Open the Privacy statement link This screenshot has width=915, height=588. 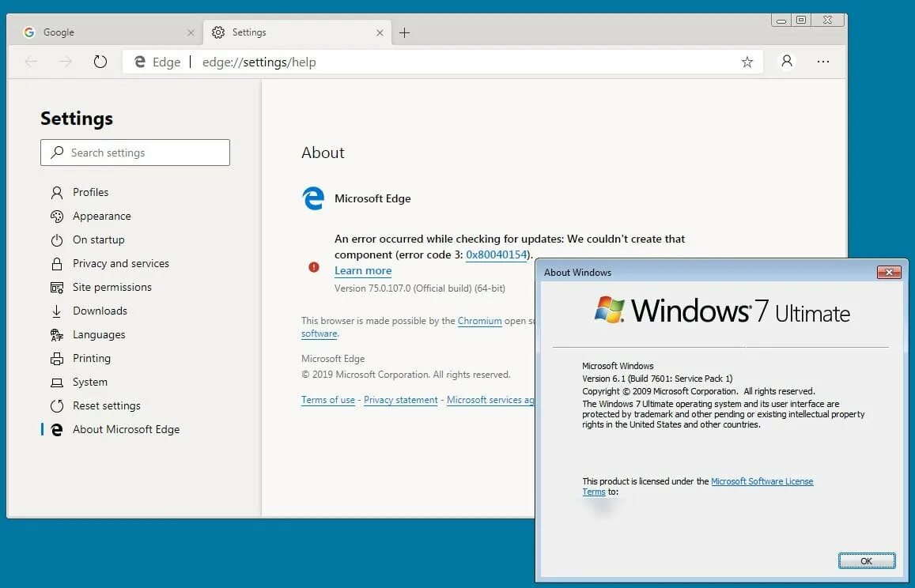pos(400,400)
